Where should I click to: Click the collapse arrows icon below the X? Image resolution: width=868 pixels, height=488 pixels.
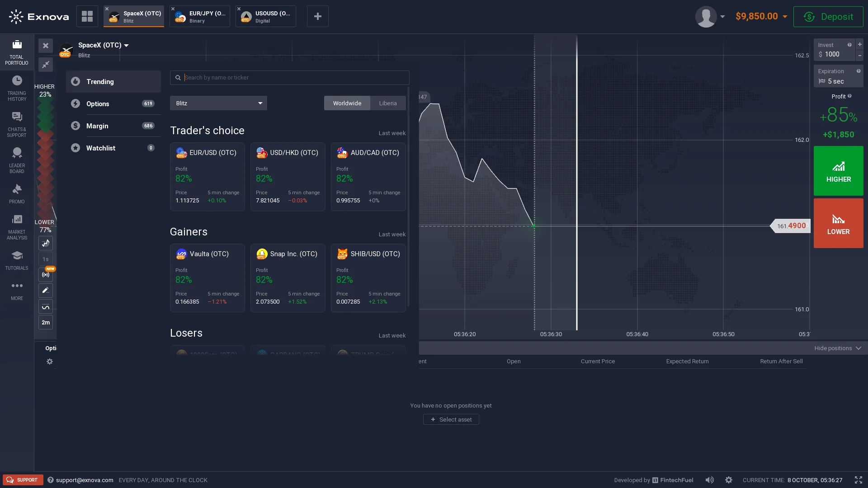[46, 65]
